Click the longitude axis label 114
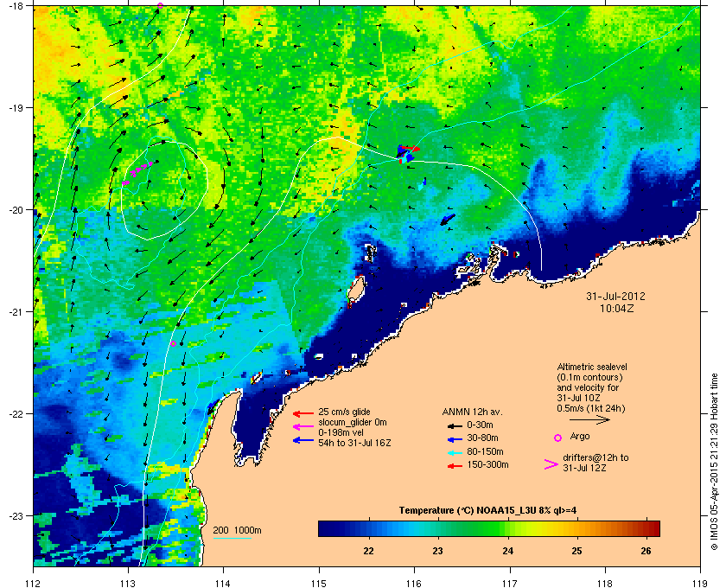 223,583
